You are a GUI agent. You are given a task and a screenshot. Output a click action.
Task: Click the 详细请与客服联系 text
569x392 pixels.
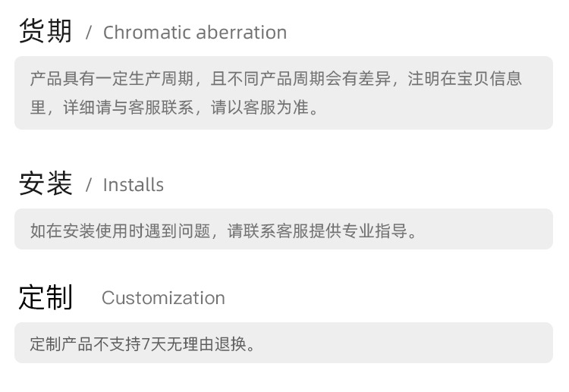(x=128, y=108)
